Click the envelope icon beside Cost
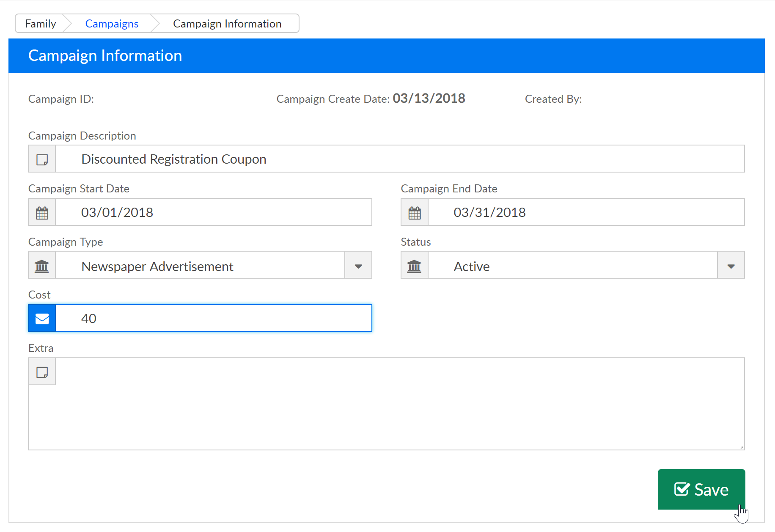 [x=42, y=318]
